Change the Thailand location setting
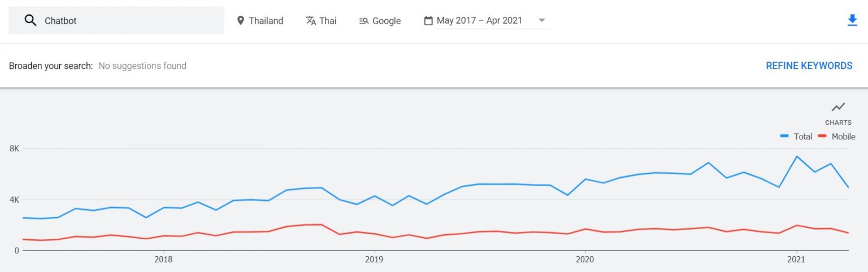 tap(266, 21)
